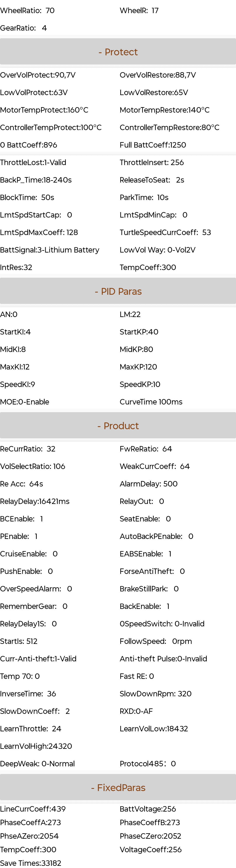Viewport: 236px width, 868px height.
Task: Open the ThrottleLost 1-Valid setting
Action: coord(33,162)
